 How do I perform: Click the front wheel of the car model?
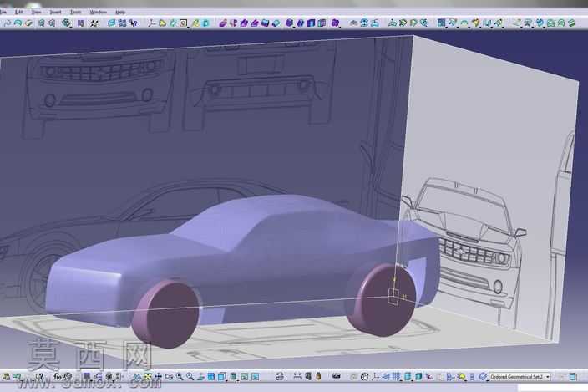pyautogui.click(x=166, y=314)
